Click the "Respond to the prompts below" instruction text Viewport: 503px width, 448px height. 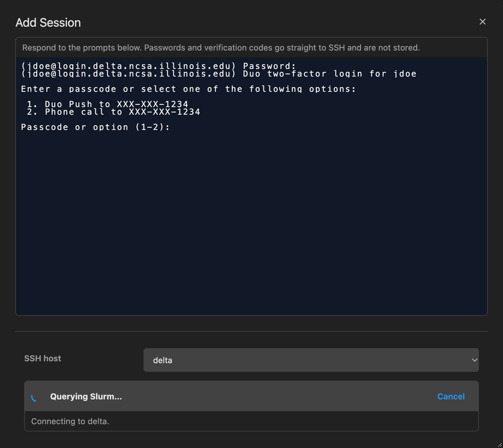pos(221,48)
